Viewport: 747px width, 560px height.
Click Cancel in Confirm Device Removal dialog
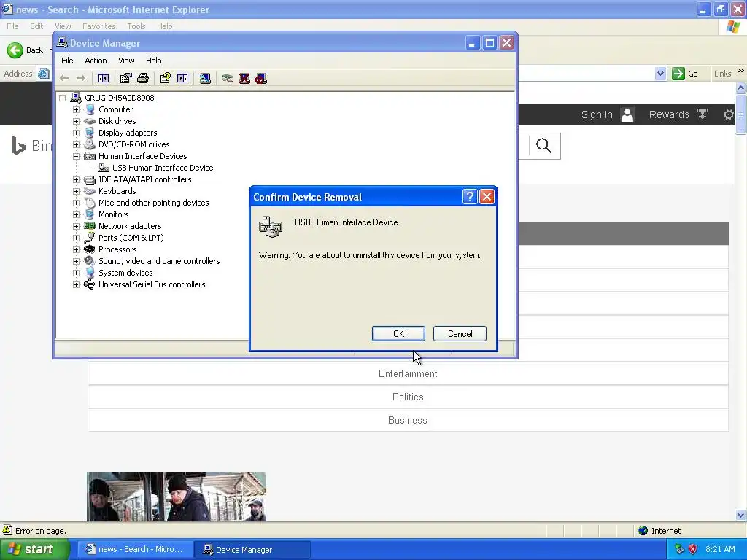(x=460, y=334)
